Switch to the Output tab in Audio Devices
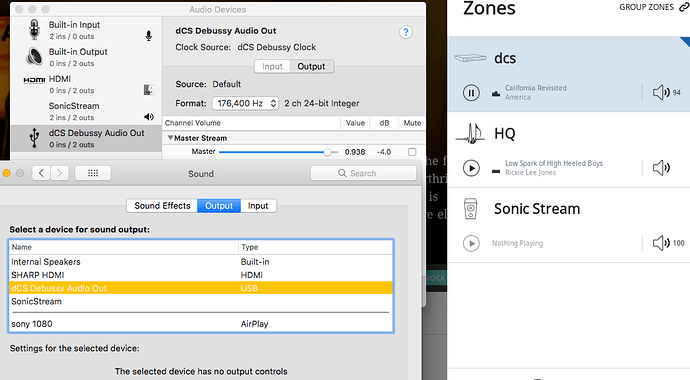690x380 pixels. (x=312, y=66)
